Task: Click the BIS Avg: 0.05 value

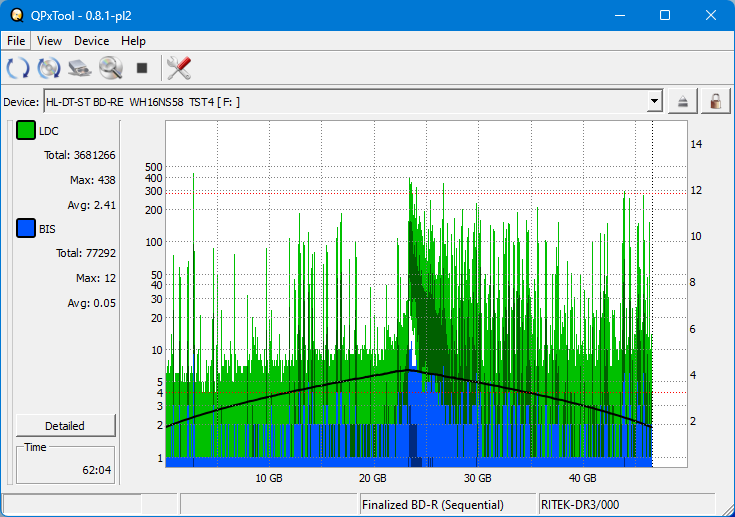Action: (91, 303)
